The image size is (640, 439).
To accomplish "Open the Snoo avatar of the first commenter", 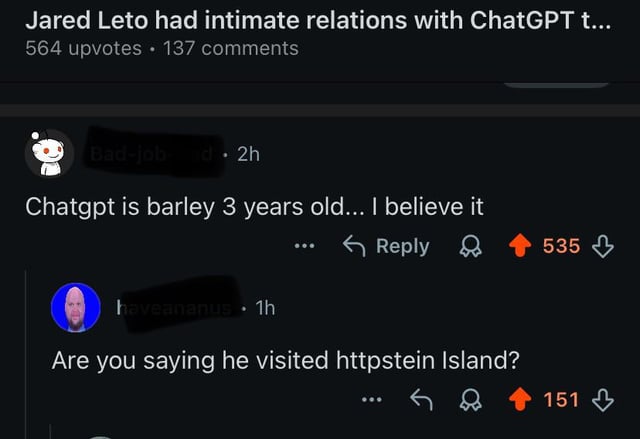I will pyautogui.click(x=48, y=154).
